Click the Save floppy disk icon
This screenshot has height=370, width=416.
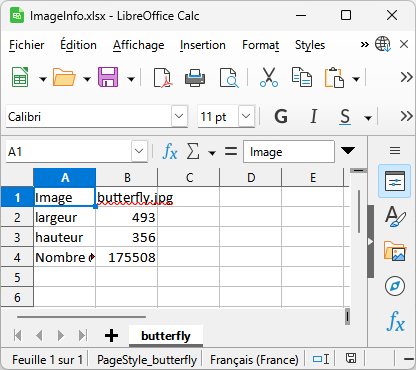(108, 78)
